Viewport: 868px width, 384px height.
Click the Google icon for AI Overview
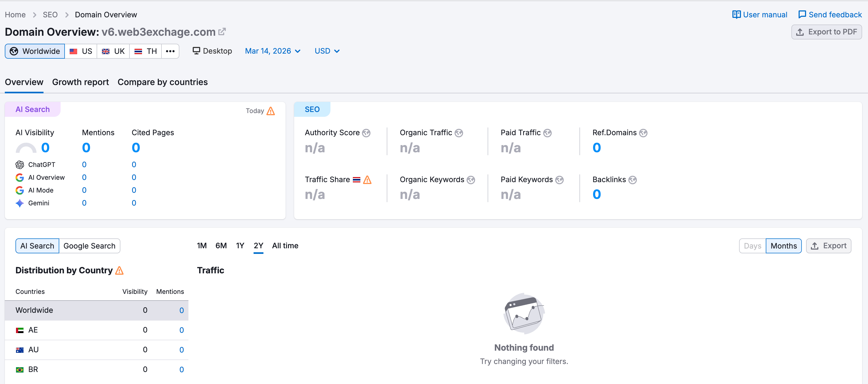pyautogui.click(x=20, y=177)
